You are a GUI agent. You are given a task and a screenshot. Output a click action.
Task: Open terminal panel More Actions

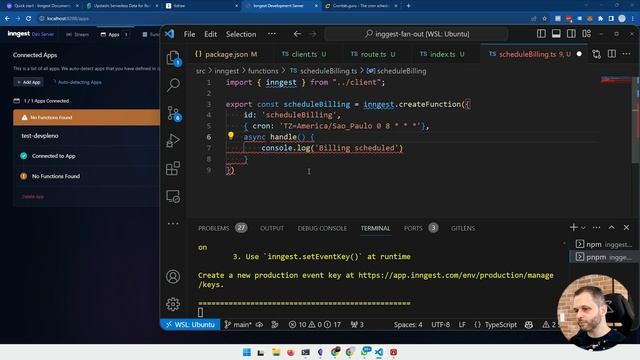(596, 227)
